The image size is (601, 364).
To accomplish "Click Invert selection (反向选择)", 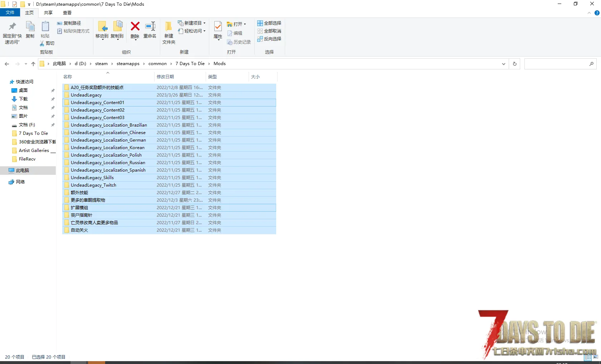I will coord(269,39).
